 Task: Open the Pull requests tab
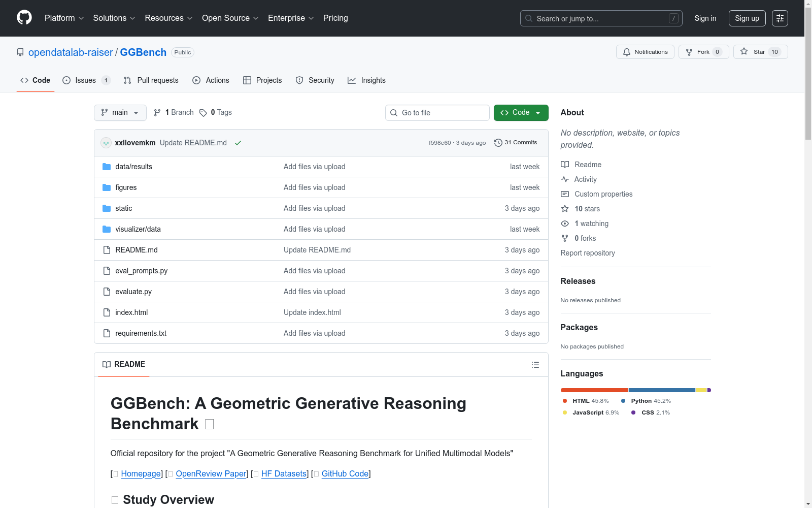151,80
